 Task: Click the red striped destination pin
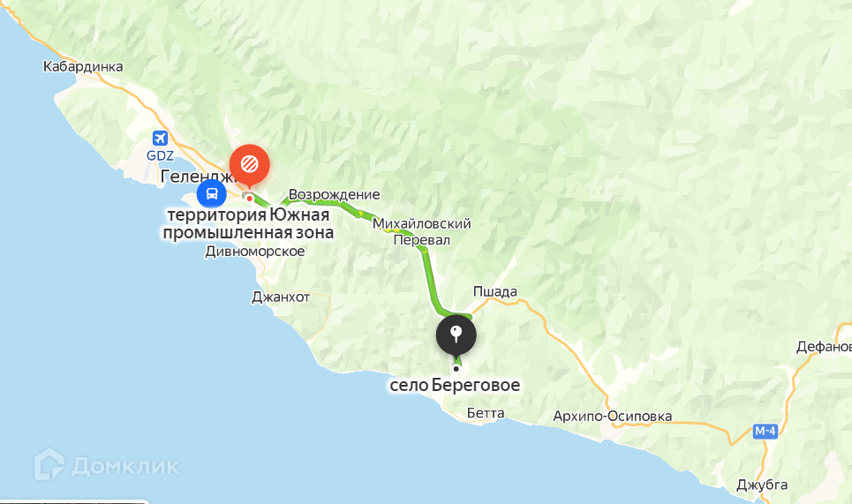249,164
